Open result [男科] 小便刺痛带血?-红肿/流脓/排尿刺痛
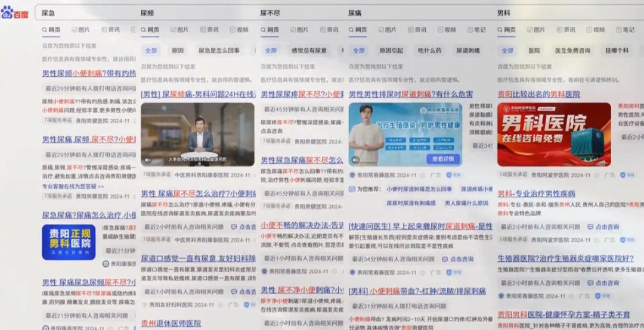This screenshot has height=330, width=644. coord(417,291)
